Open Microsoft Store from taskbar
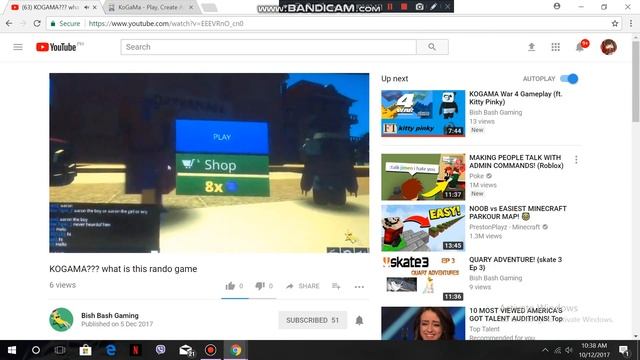The height and width of the screenshot is (360, 640). click(85, 350)
